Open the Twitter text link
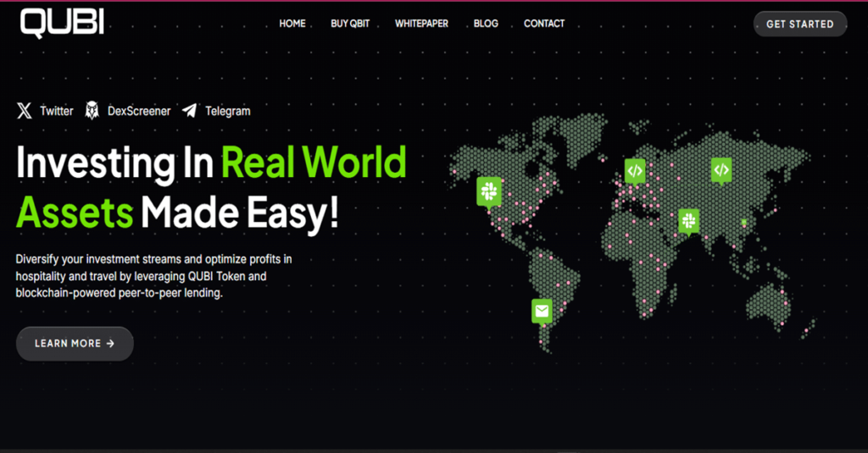This screenshot has width=868, height=453. pos(57,111)
